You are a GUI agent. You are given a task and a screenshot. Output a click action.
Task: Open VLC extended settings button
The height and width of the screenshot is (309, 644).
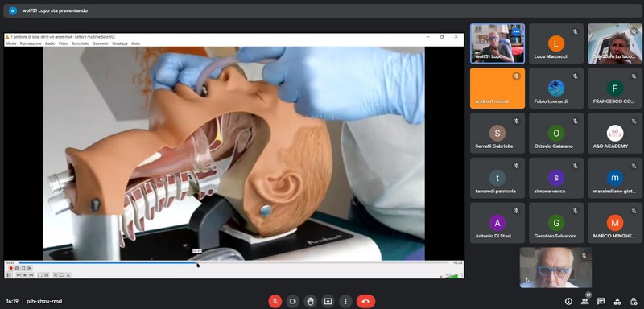[47, 275]
